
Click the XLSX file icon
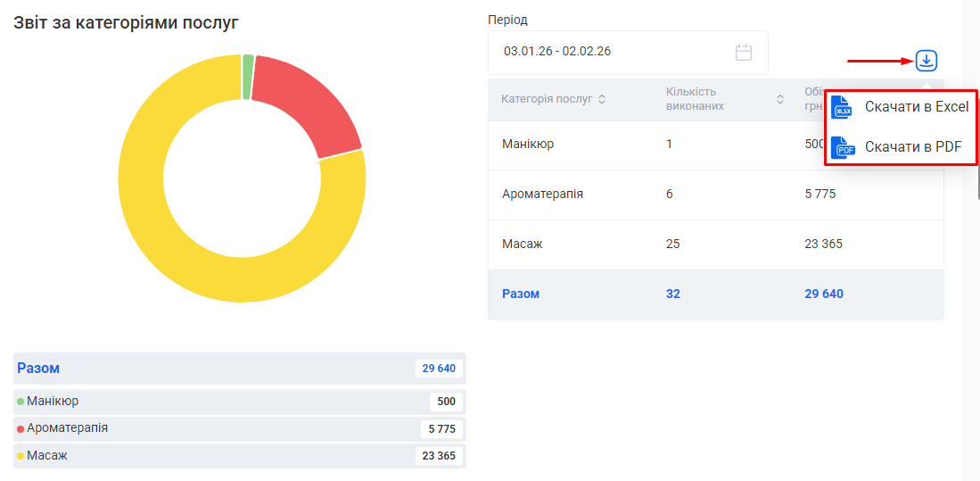(842, 108)
